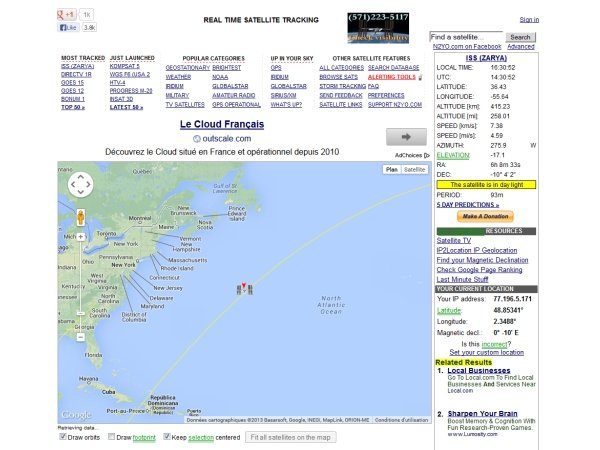The height and width of the screenshot is (450, 600).
Task: Click the Sign in link
Action: pos(529,20)
